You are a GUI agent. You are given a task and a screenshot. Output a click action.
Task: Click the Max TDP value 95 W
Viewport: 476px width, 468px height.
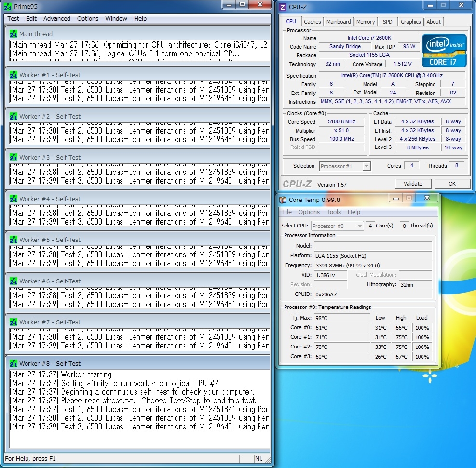click(x=409, y=46)
